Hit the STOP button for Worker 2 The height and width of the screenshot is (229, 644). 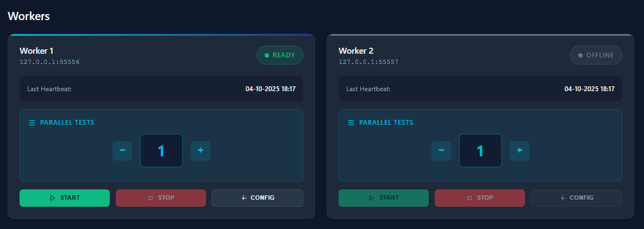click(x=480, y=198)
